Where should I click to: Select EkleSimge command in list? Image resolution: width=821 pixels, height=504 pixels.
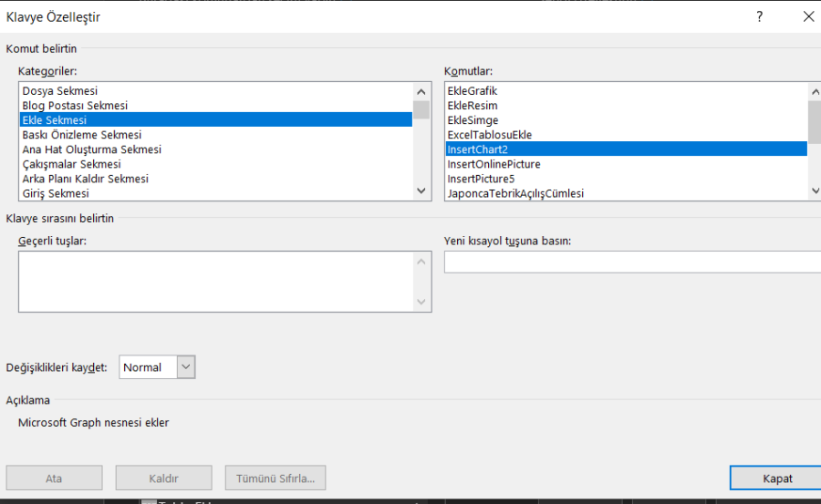pos(473,120)
